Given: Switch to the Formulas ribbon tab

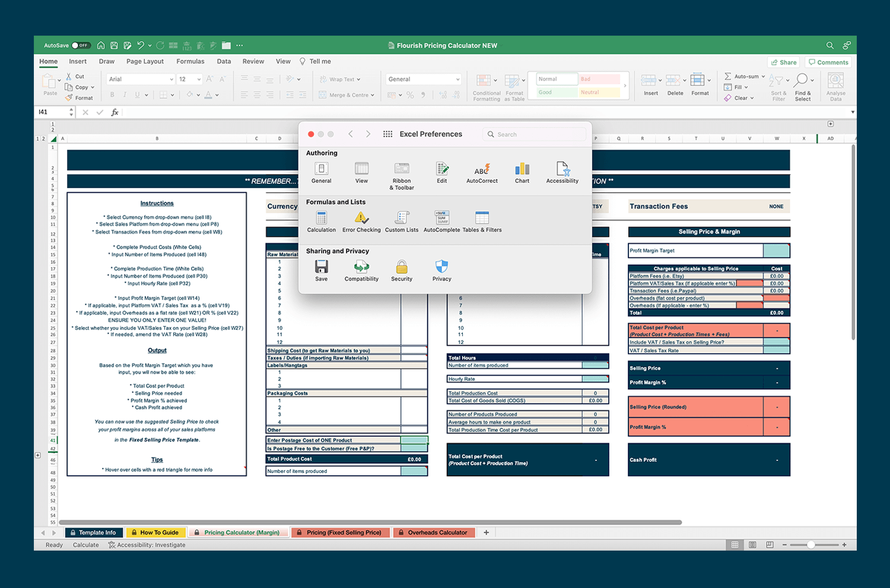Looking at the screenshot, I should click(x=190, y=61).
